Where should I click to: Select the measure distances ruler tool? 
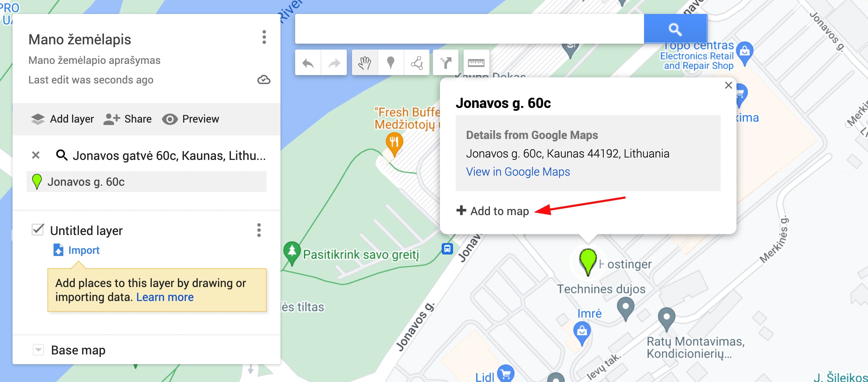coord(476,63)
